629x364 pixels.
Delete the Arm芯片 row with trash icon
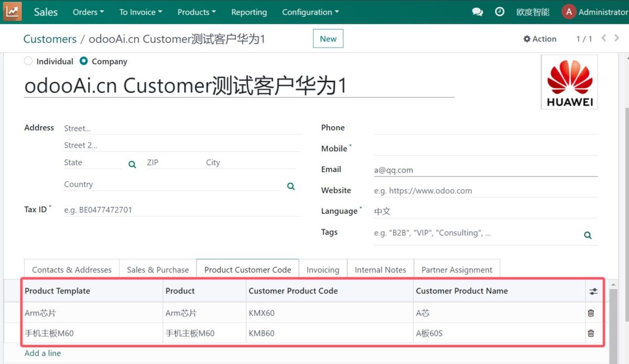click(x=591, y=313)
